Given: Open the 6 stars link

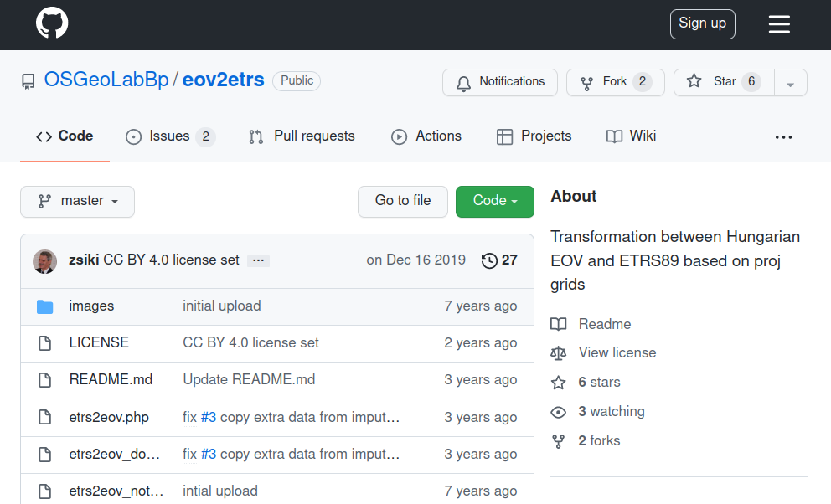Looking at the screenshot, I should pos(600,383).
